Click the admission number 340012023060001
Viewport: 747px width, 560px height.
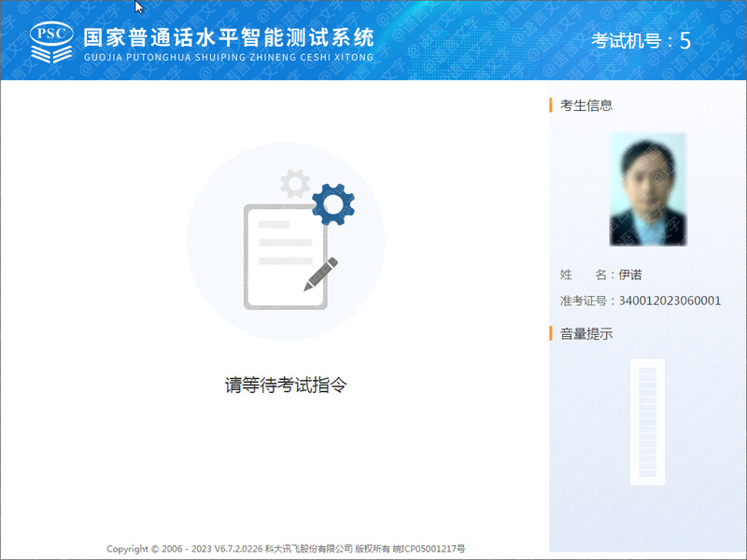[x=669, y=301]
